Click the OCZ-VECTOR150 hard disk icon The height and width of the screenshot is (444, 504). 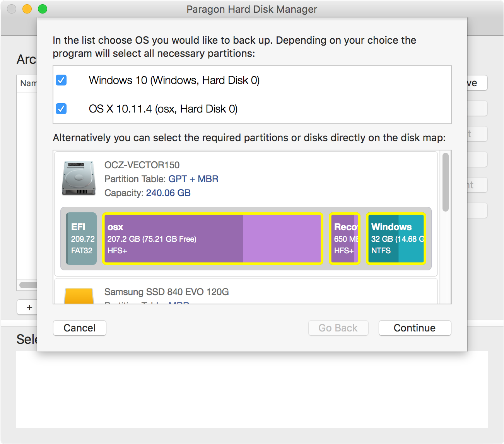tap(79, 178)
